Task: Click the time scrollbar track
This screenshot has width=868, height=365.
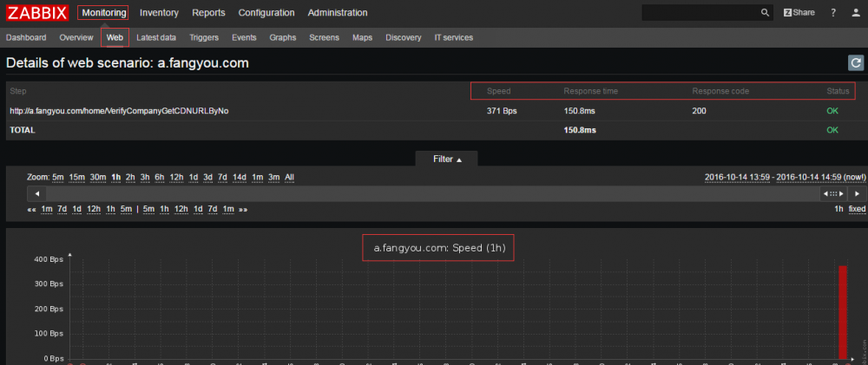Action: click(x=433, y=193)
